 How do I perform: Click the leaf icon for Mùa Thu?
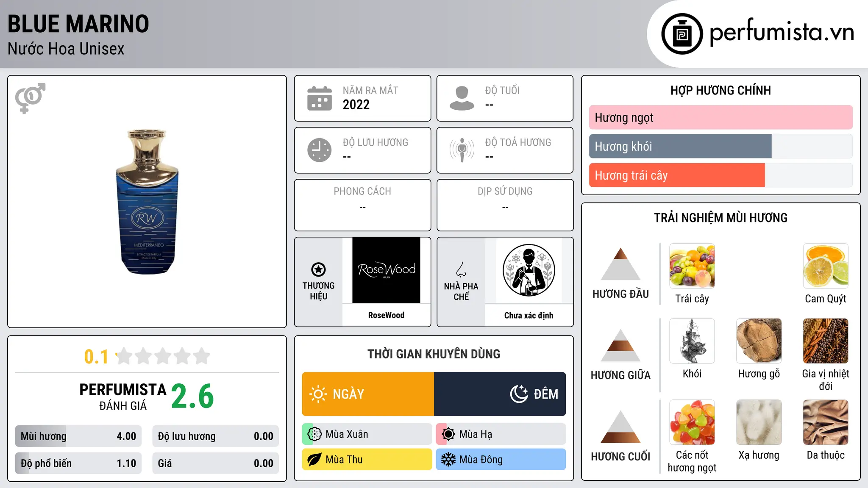(314, 460)
